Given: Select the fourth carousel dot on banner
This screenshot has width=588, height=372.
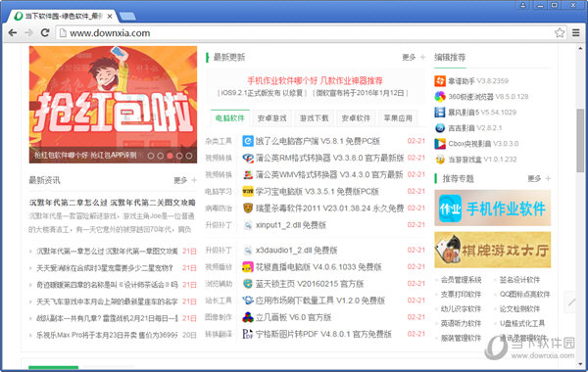Looking at the screenshot, I should (179, 156).
